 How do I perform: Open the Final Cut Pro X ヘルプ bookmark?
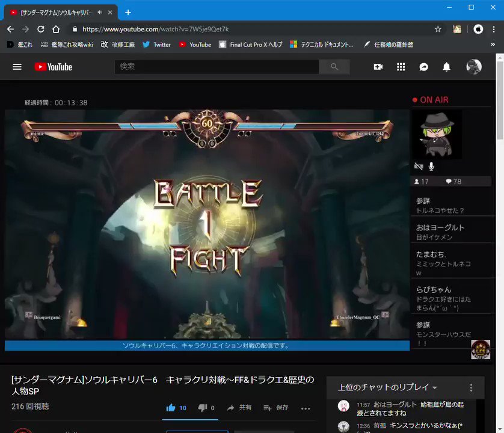click(251, 45)
